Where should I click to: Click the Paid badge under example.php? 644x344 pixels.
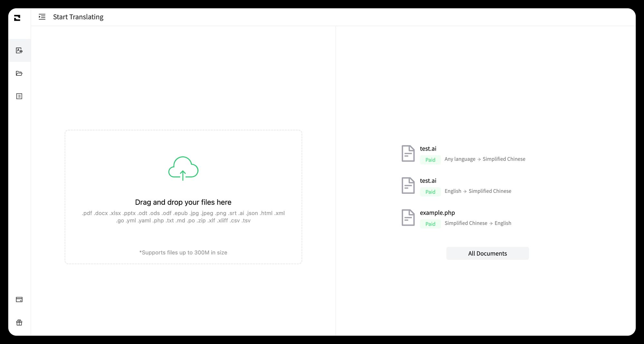tap(430, 224)
